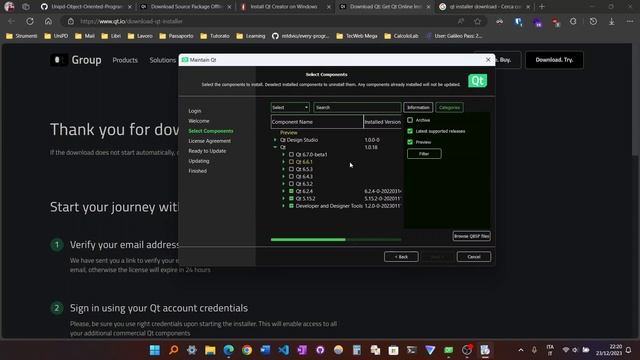This screenshot has width=640, height=360.
Task: Open the Solutions menu on Qt site
Action: click(162, 60)
